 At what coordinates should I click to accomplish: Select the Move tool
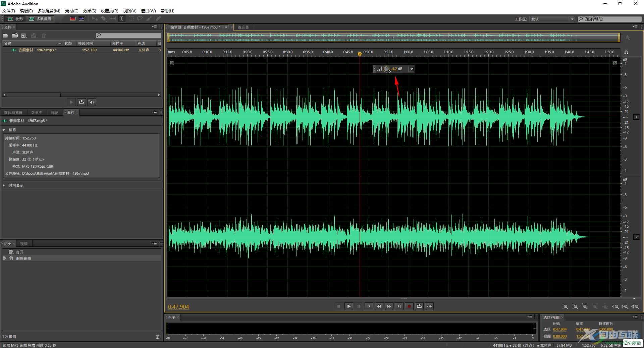pyautogui.click(x=95, y=19)
